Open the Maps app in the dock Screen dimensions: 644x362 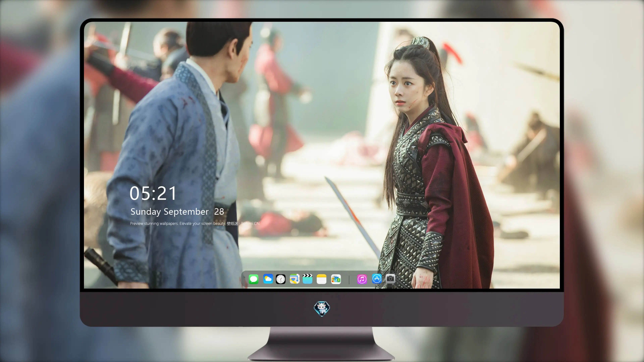tap(294, 279)
